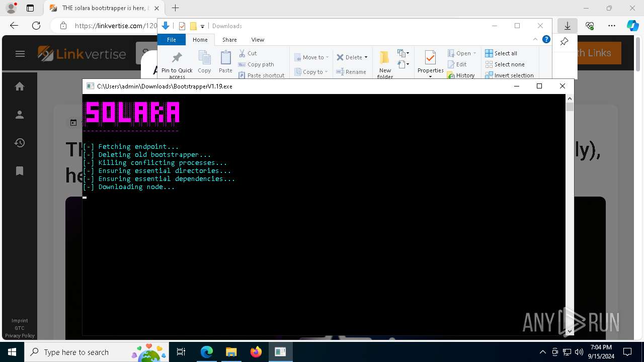The image size is (644, 362).
Task: Open Edge tab actions menu icon
Action: (30, 8)
